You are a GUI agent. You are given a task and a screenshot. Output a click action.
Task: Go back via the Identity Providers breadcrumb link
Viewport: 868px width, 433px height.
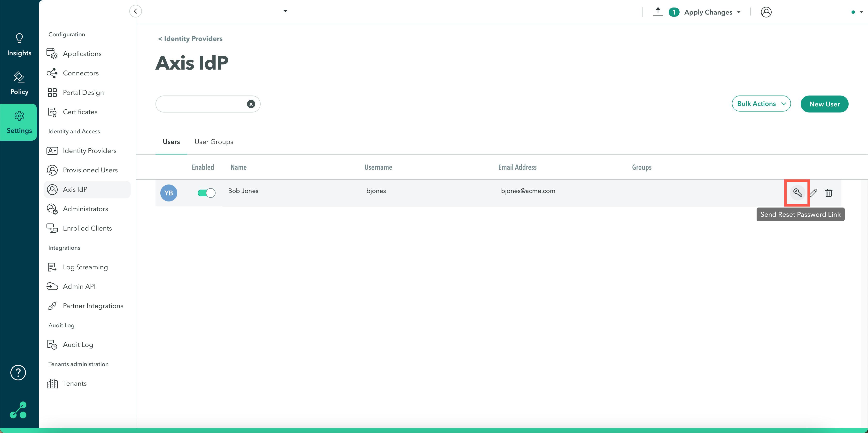point(190,39)
